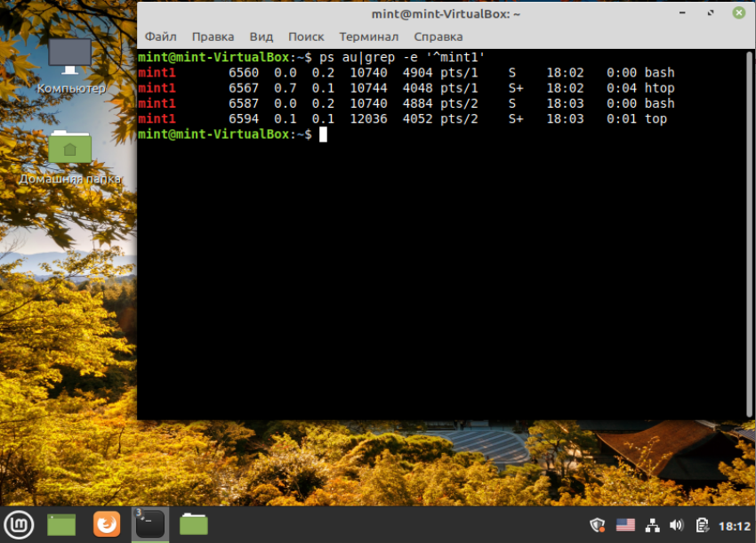Click the clipboard/notes tray icon

[702, 525]
